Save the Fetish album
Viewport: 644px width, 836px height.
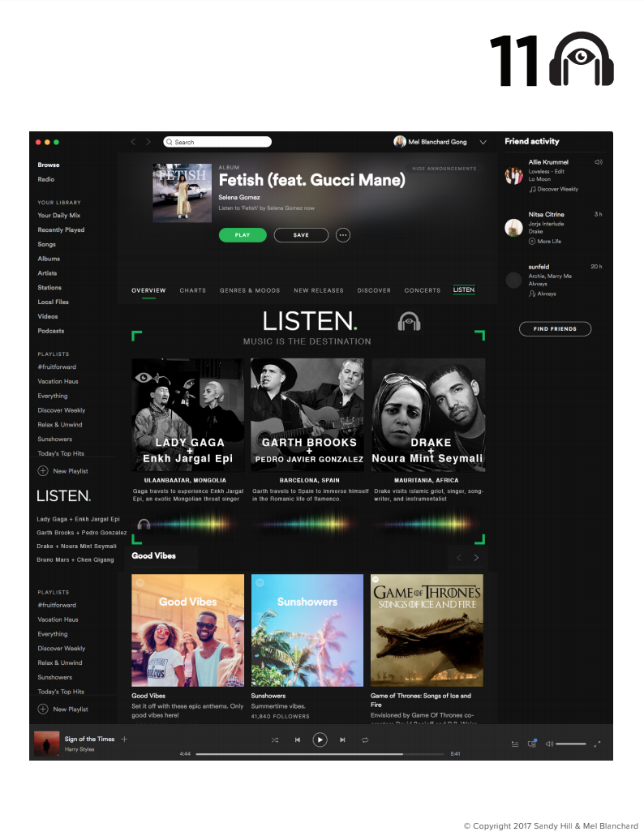[301, 235]
